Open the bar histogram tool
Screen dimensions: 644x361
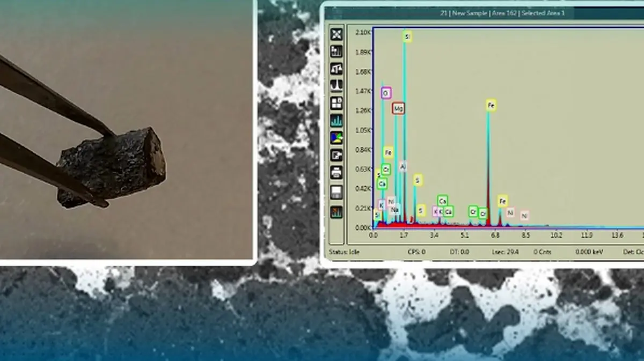[x=336, y=51]
